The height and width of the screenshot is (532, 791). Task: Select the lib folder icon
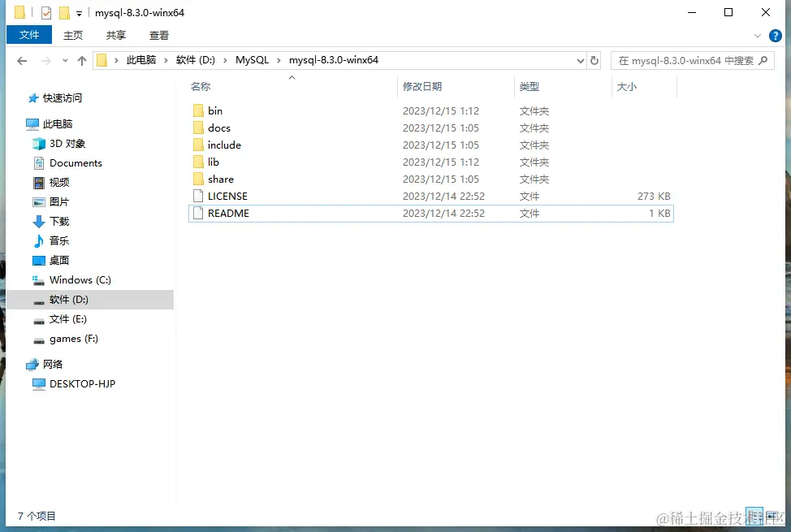point(198,162)
